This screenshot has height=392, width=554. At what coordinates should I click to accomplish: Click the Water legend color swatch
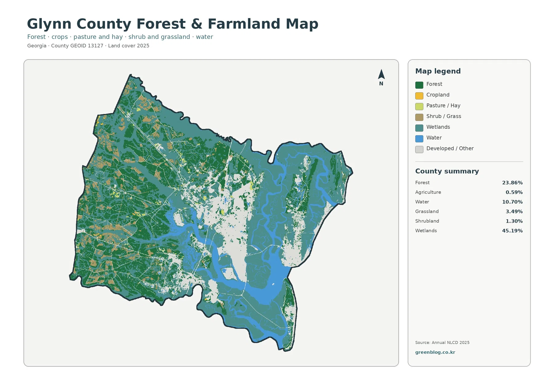419,139
